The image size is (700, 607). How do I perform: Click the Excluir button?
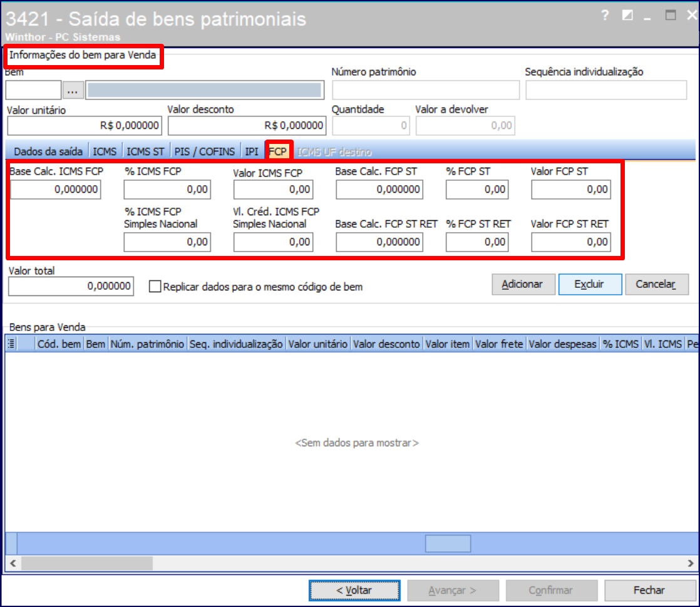tap(590, 284)
